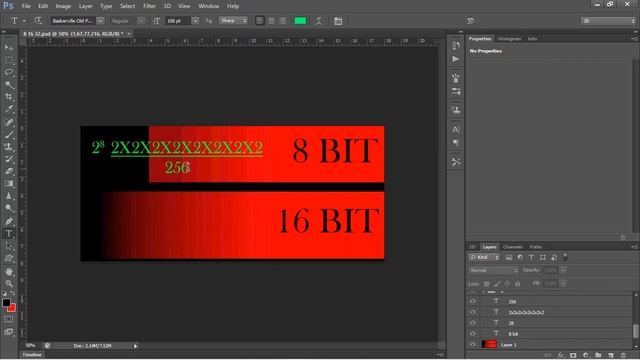Open the File menu

26,6
